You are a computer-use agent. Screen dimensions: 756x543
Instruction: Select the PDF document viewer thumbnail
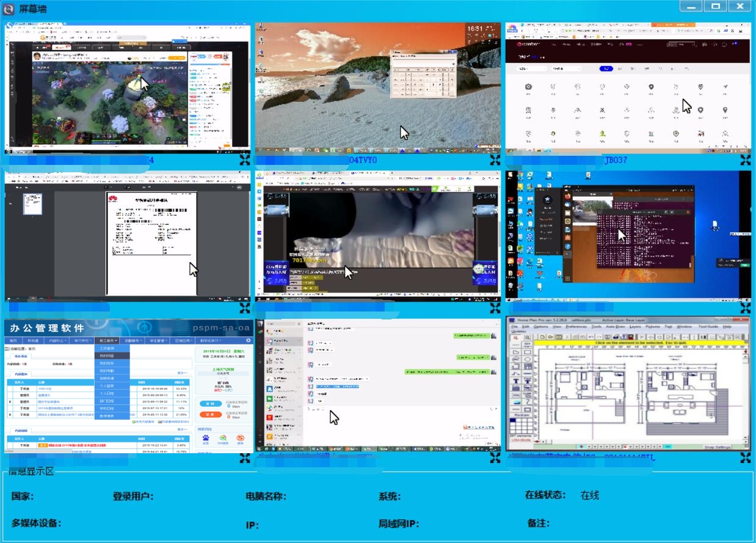point(127,236)
